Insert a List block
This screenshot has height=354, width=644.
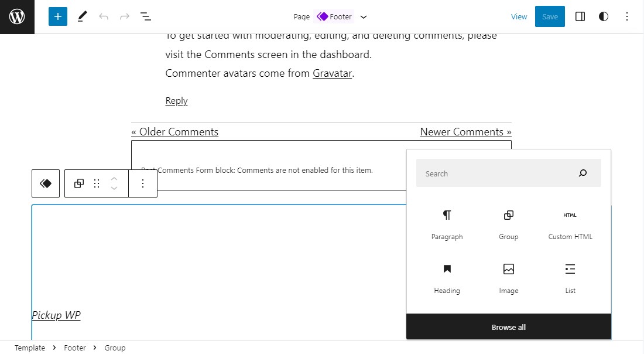click(570, 279)
